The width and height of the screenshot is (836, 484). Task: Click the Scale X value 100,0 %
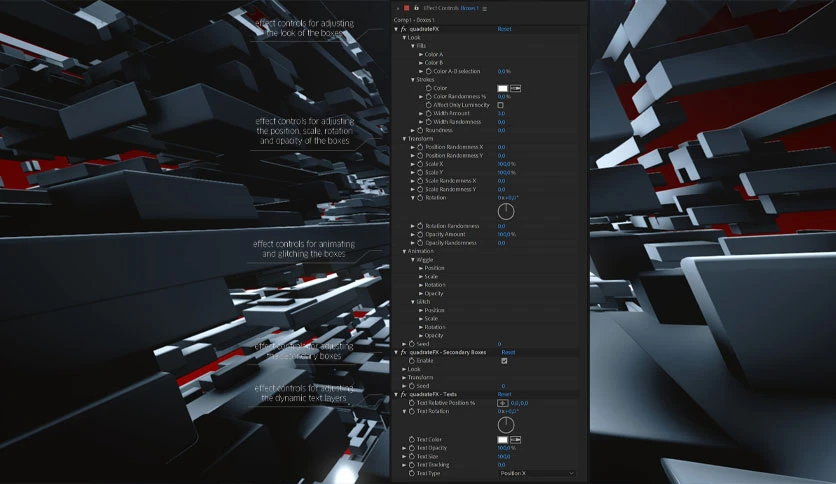tap(507, 164)
